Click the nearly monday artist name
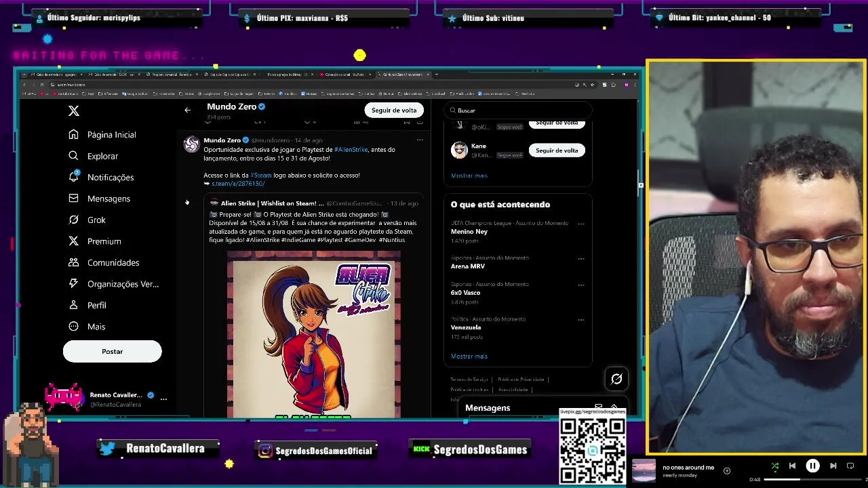Viewport: 868px width, 488px height. pos(680,475)
